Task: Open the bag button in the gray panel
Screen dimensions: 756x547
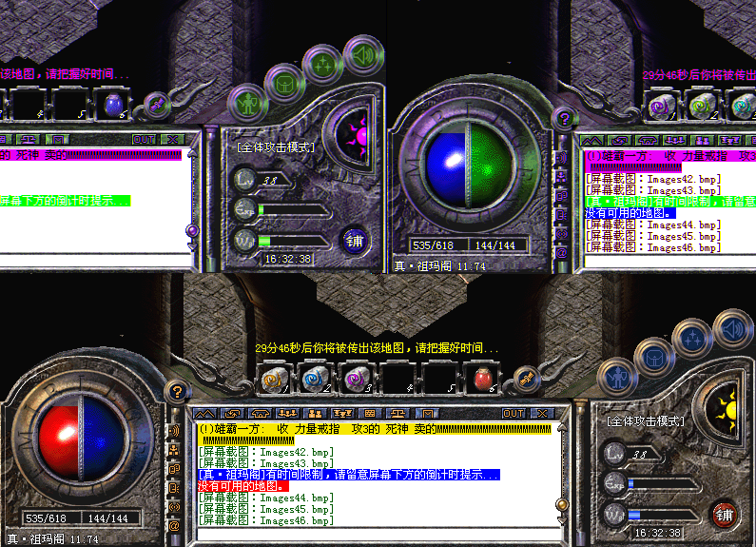Action: [654, 359]
